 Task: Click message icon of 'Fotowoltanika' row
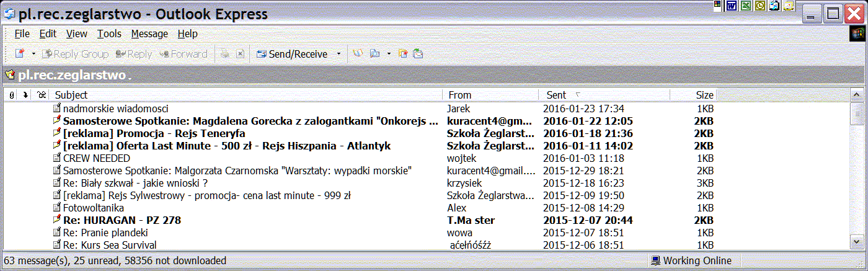[57, 208]
